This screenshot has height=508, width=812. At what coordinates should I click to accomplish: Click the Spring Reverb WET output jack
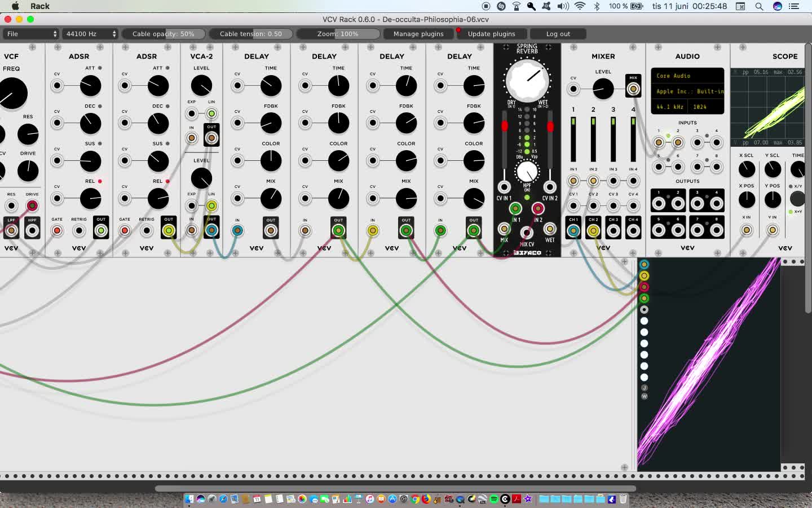point(550,229)
